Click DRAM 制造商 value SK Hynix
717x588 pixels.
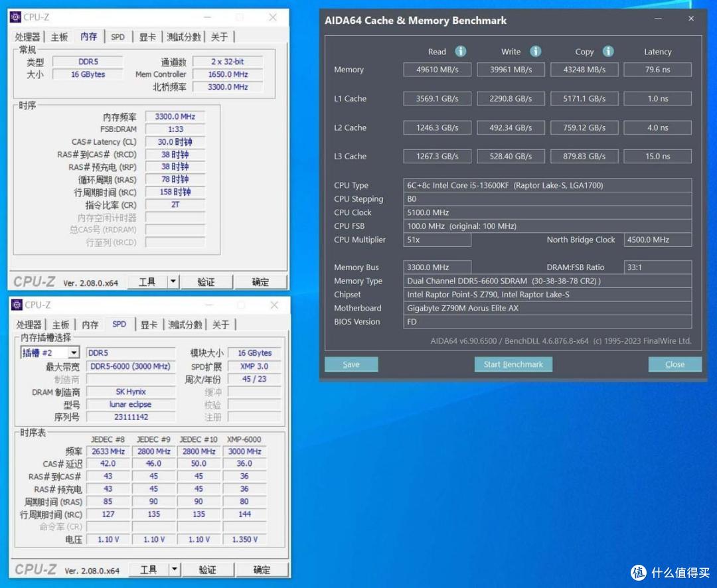coord(131,392)
